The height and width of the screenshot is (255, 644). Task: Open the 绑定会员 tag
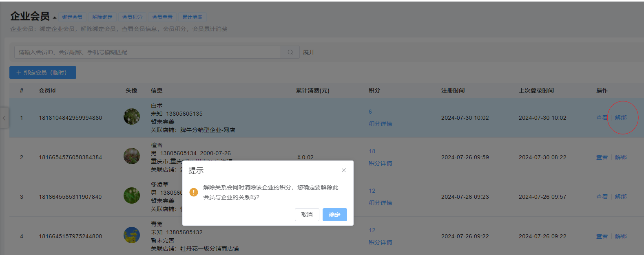click(72, 17)
